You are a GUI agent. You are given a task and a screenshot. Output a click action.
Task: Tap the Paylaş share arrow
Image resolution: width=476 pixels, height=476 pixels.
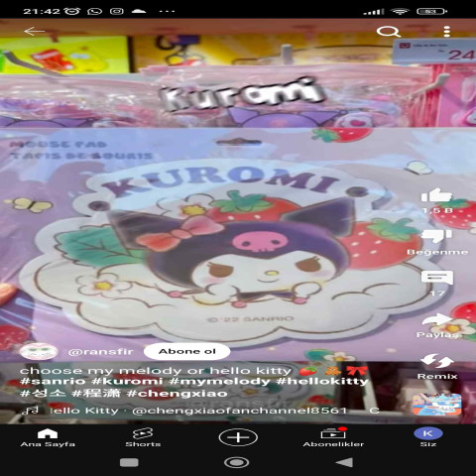point(436,319)
